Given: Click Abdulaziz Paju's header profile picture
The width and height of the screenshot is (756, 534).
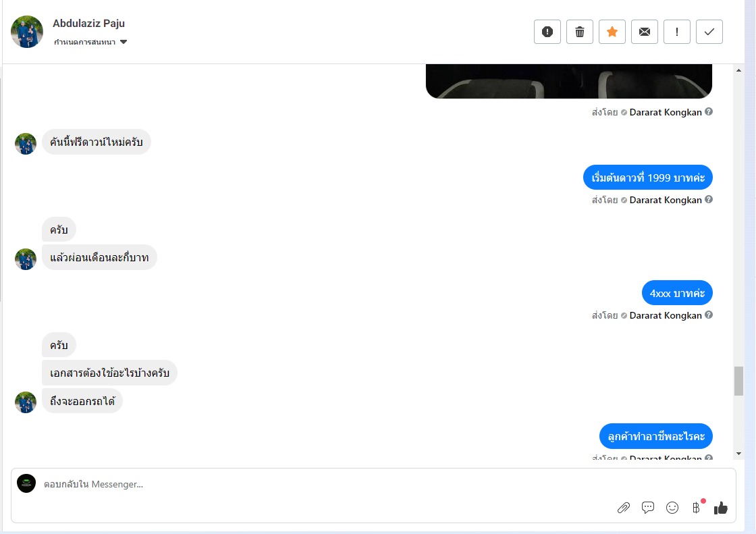Looking at the screenshot, I should coord(27,32).
